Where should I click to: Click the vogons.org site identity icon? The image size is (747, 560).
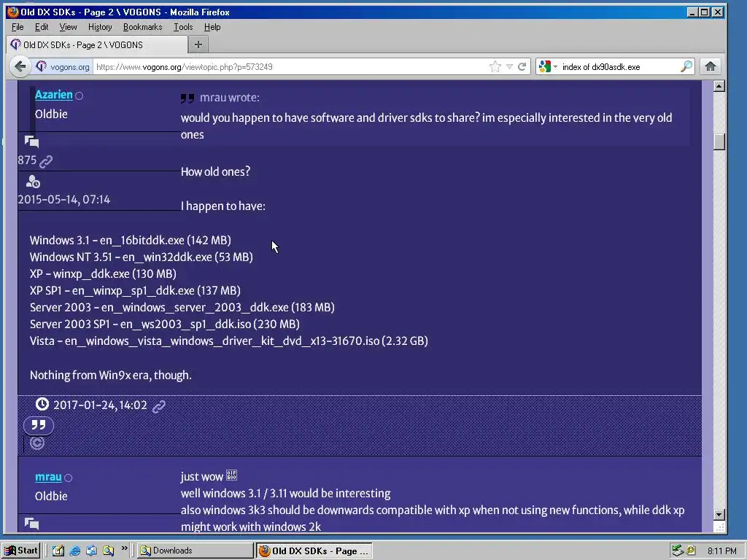pos(42,66)
